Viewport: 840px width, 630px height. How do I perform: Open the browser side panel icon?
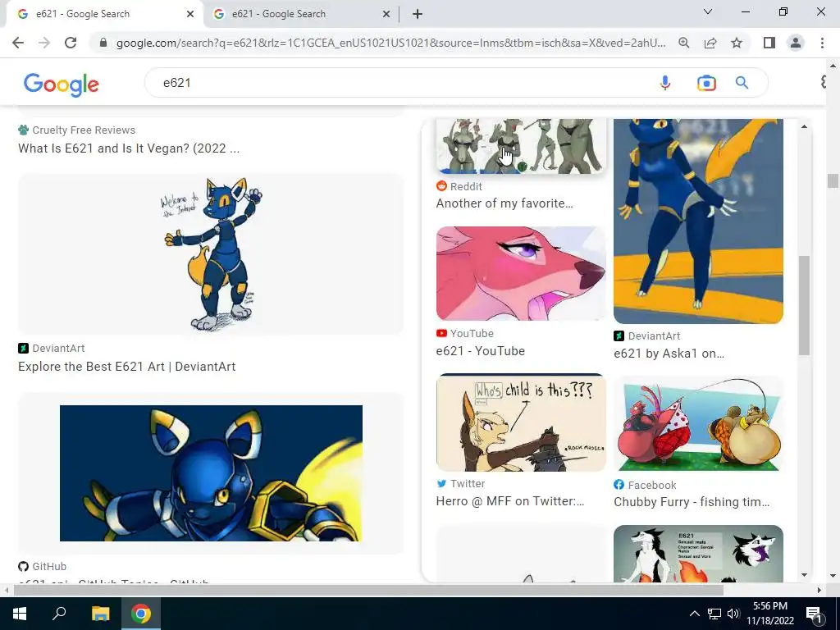pos(769,43)
